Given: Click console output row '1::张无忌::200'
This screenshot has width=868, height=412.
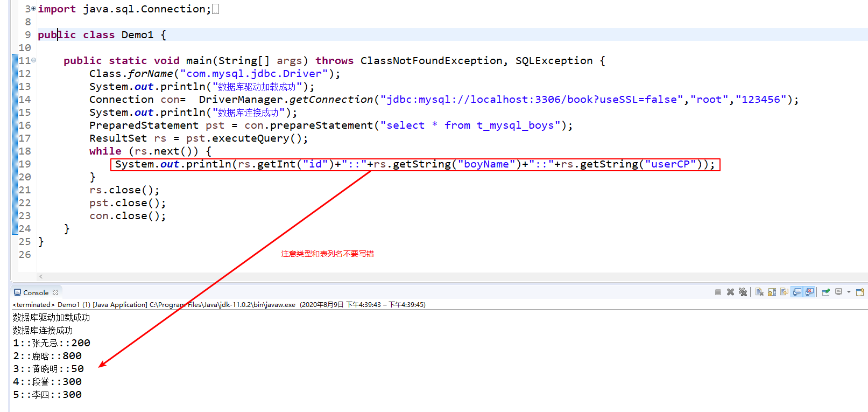Looking at the screenshot, I should (x=52, y=343).
